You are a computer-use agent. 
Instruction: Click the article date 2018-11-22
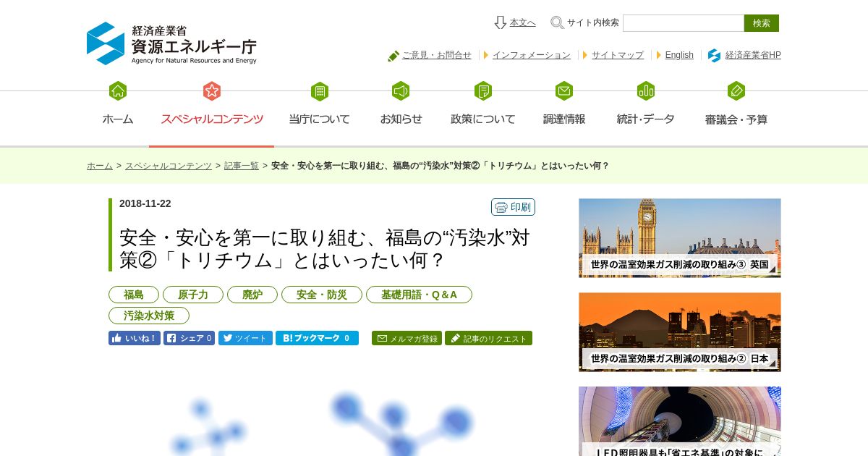(x=145, y=203)
